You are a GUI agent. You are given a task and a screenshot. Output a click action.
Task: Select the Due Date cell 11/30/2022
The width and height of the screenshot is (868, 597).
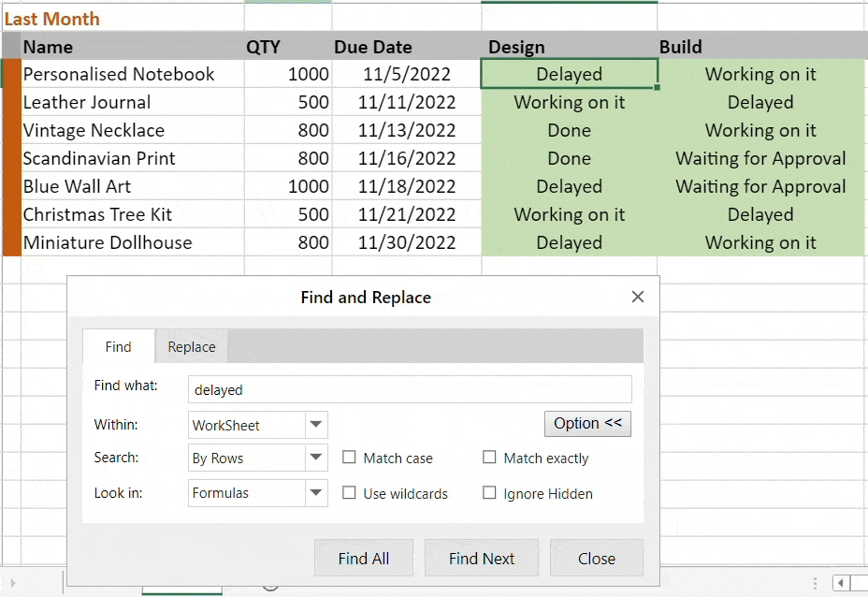coord(409,242)
